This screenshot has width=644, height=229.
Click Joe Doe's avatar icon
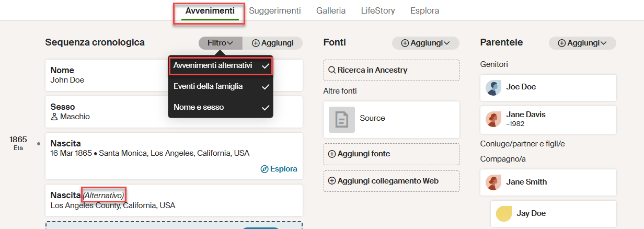pos(493,88)
